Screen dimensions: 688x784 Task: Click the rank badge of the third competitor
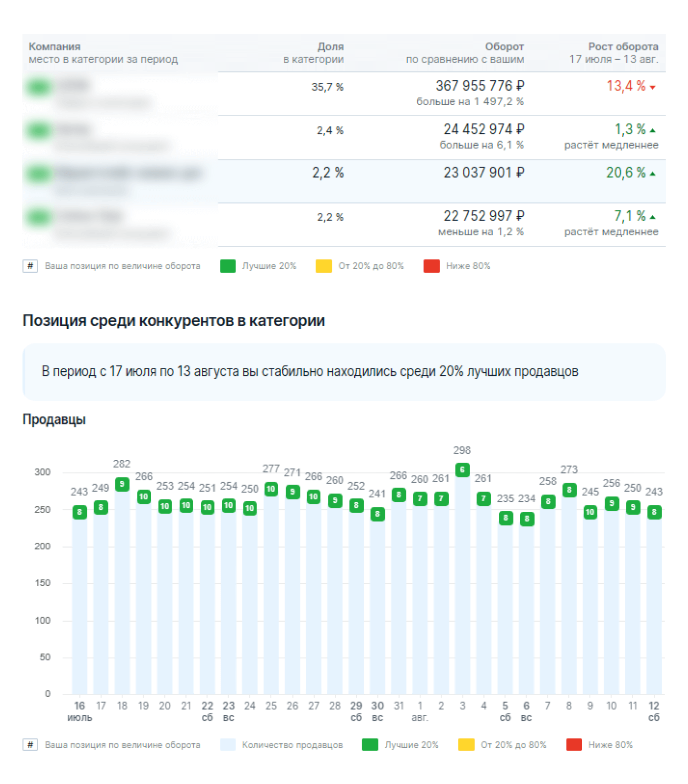pyautogui.click(x=38, y=173)
